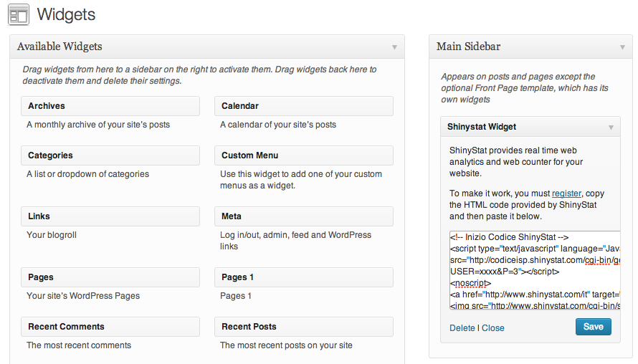Click 'Drag widgets from here' instruction text
The image size is (638, 364).
point(199,75)
